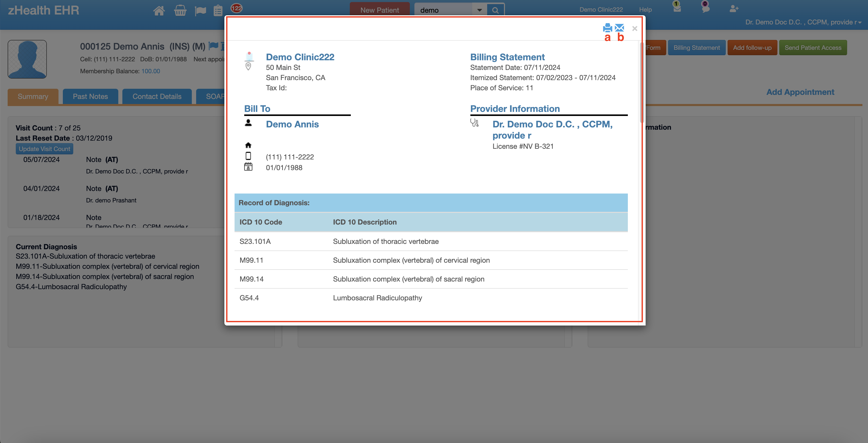868x443 pixels.
Task: Expand the demo search dropdown arrow
Action: pos(479,10)
